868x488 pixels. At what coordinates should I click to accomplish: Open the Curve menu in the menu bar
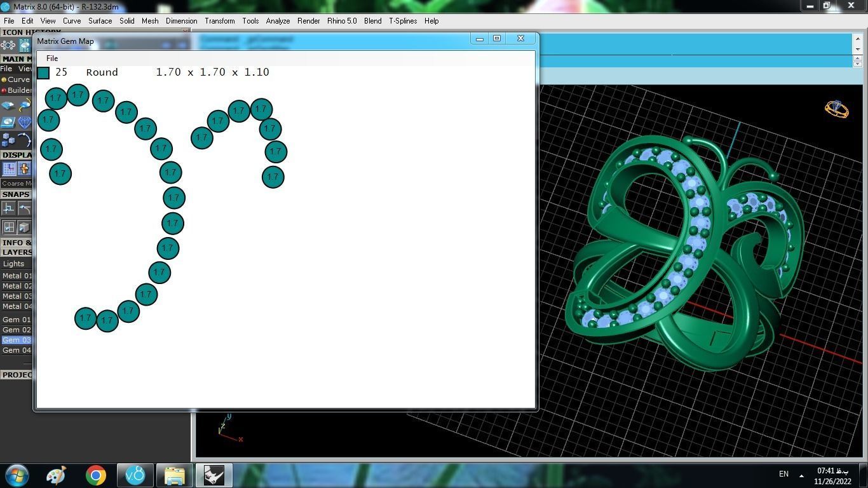click(x=72, y=21)
